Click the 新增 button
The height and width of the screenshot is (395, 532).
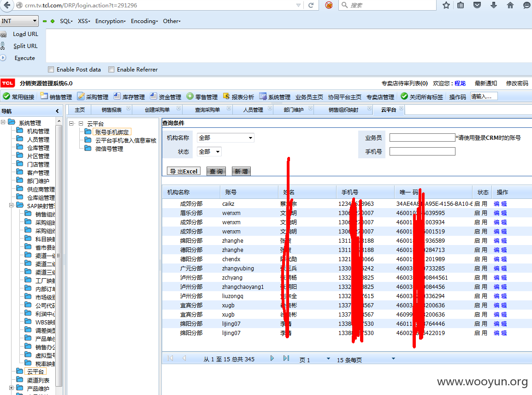tap(241, 171)
